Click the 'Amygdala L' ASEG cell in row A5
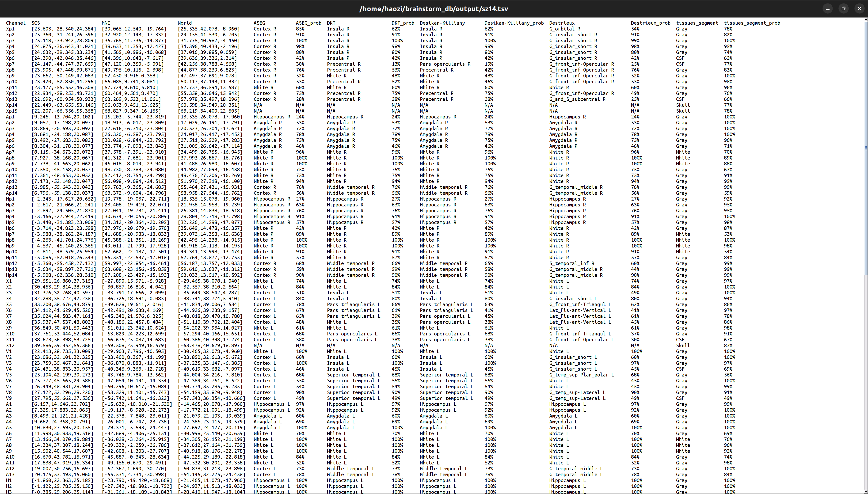 [268, 428]
